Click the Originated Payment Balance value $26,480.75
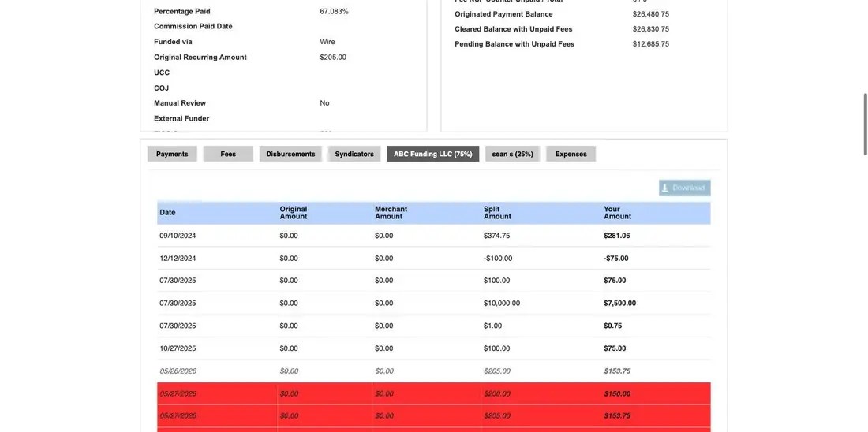 (x=650, y=14)
